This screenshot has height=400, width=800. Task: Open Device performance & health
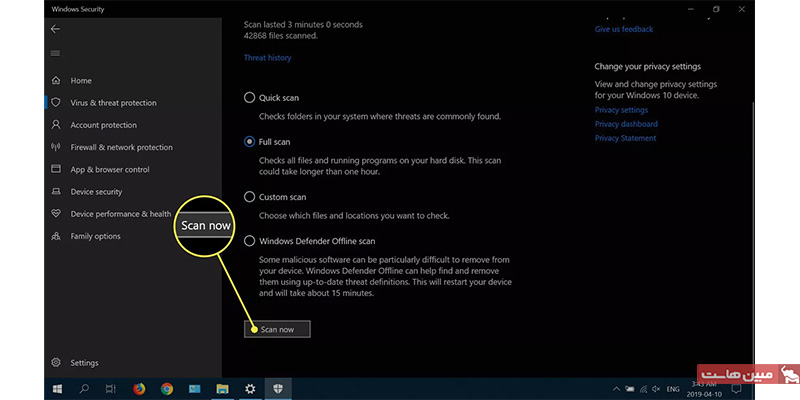coord(120,214)
